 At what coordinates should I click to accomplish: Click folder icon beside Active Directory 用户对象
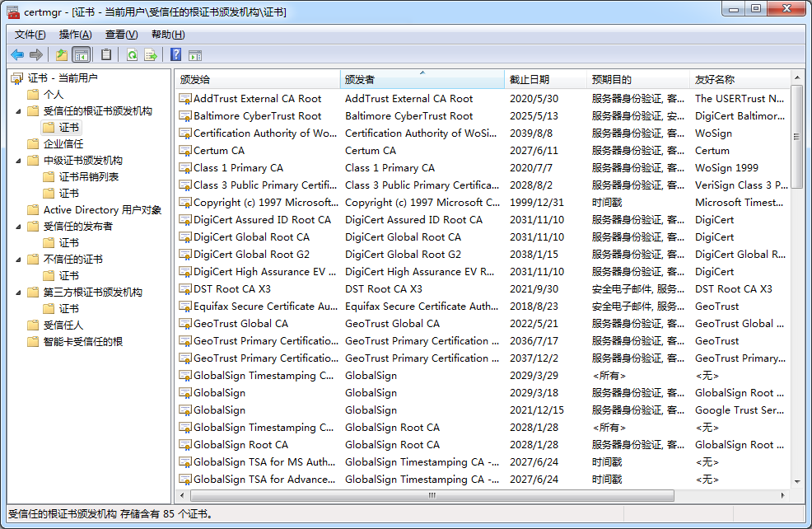[x=33, y=210]
